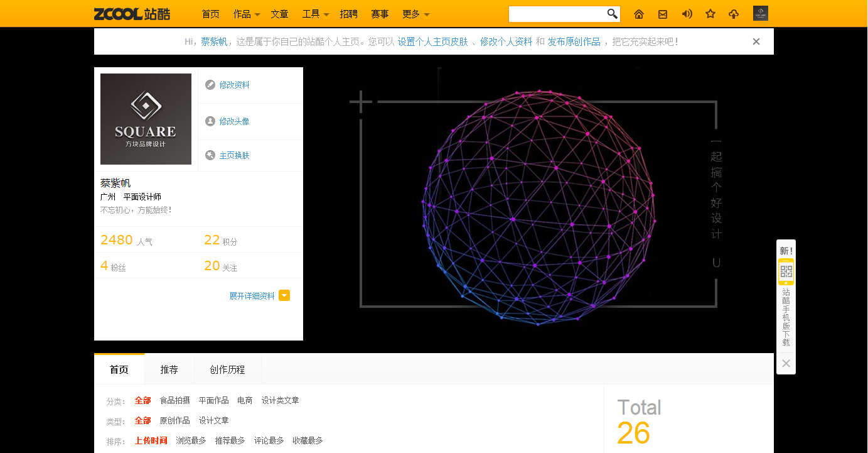868x453 pixels.
Task: Filter by 食品拍摄 category
Action: click(175, 400)
